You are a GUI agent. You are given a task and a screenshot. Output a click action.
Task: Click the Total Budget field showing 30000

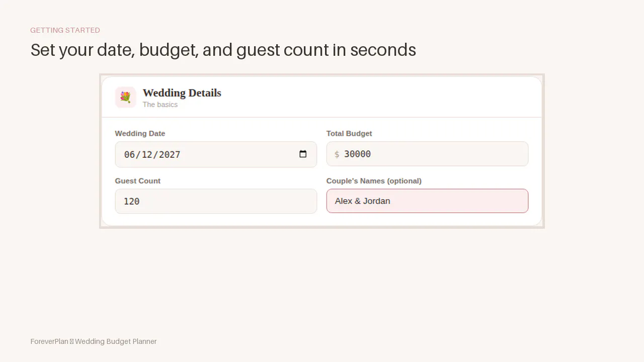427,154
